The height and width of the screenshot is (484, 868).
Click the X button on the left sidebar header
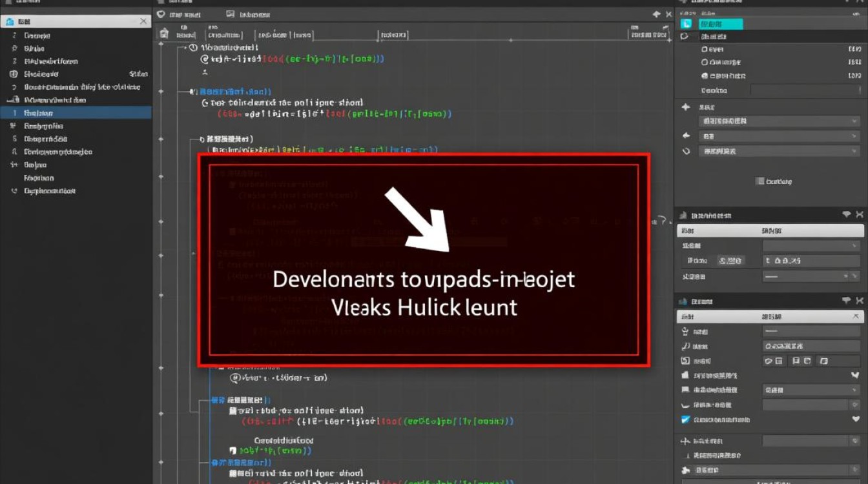(143, 21)
